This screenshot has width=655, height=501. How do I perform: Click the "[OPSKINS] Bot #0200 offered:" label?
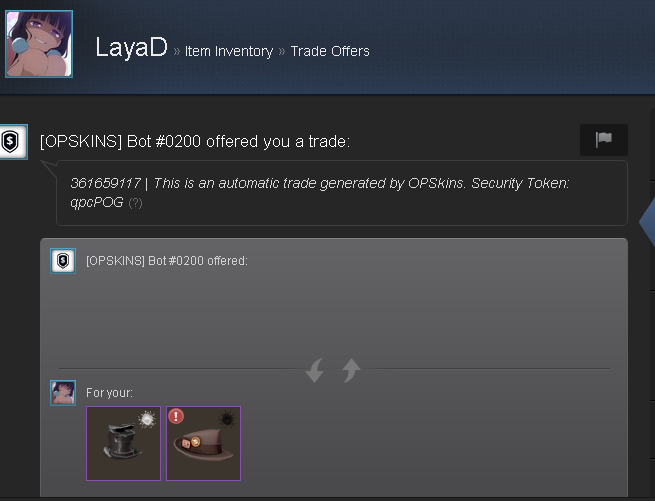(x=167, y=261)
